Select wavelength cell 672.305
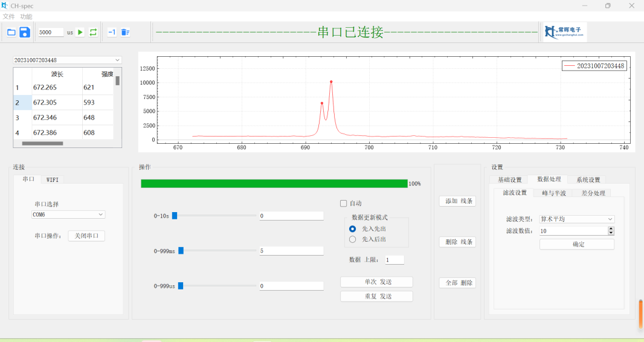 57,103
